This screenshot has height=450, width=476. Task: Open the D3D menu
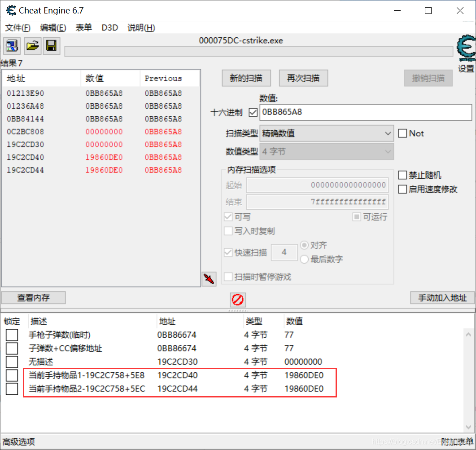(109, 28)
